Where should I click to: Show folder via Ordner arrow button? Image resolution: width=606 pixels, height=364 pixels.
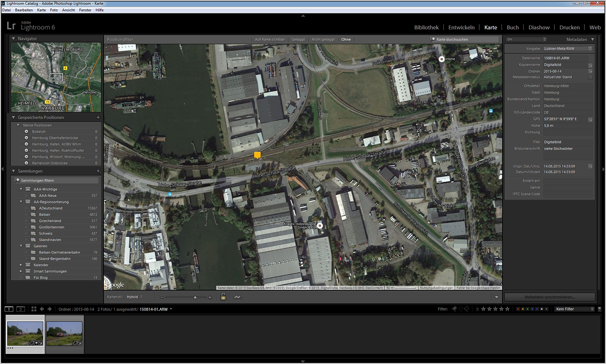click(590, 71)
